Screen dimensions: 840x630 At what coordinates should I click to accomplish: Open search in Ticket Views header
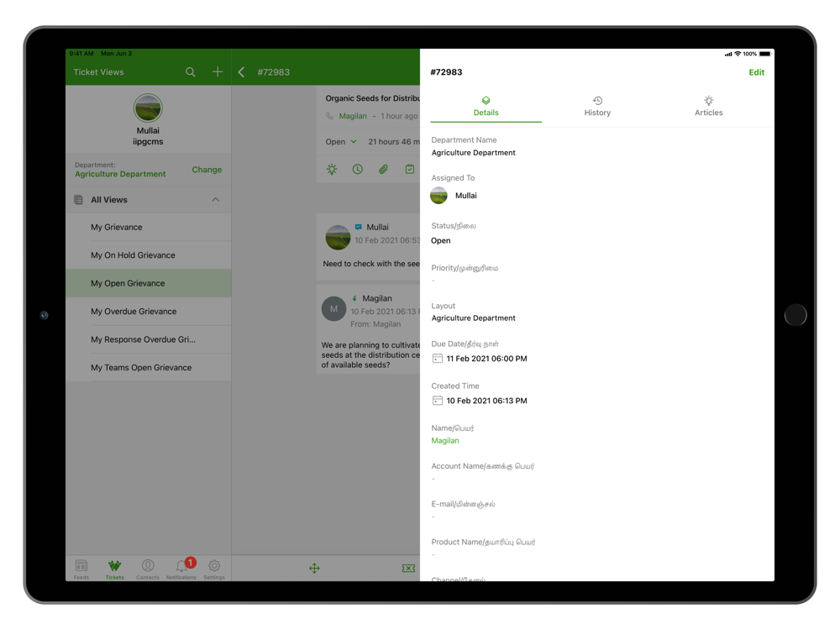190,71
